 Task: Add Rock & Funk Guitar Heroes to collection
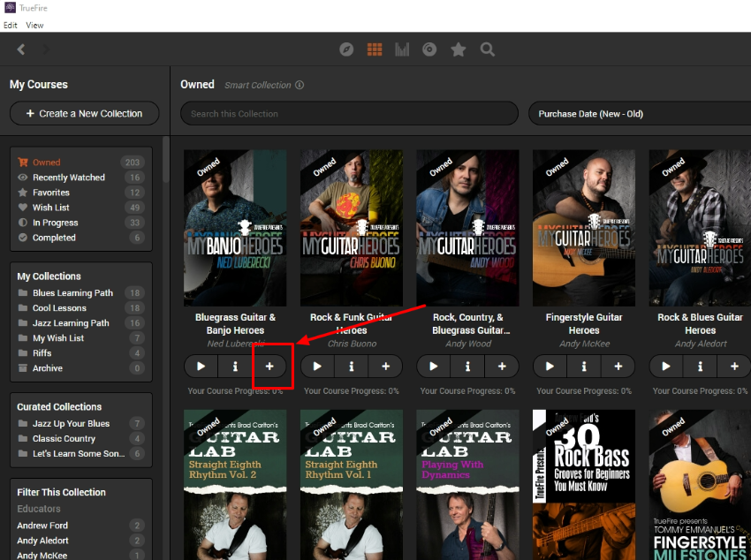click(x=385, y=367)
